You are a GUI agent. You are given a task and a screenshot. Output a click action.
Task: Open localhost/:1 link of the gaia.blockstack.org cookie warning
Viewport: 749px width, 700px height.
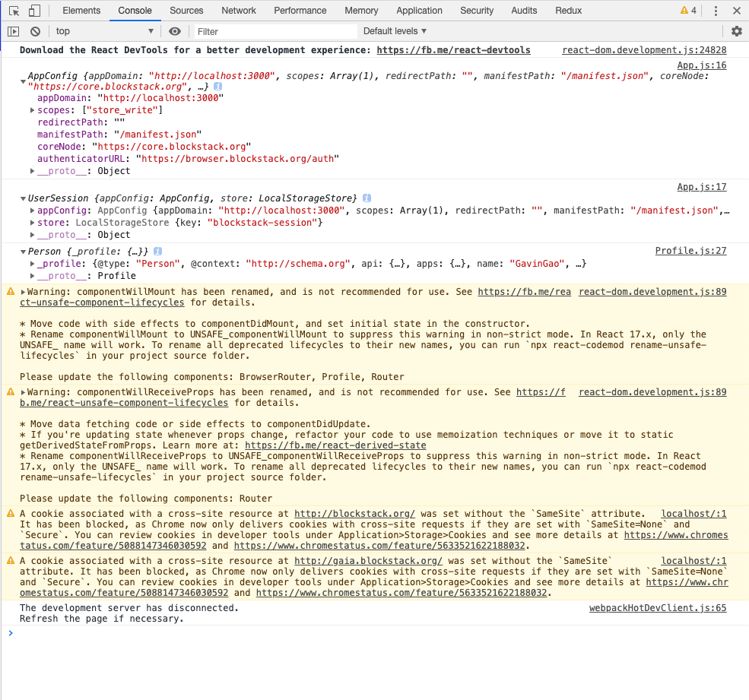pyautogui.click(x=693, y=561)
